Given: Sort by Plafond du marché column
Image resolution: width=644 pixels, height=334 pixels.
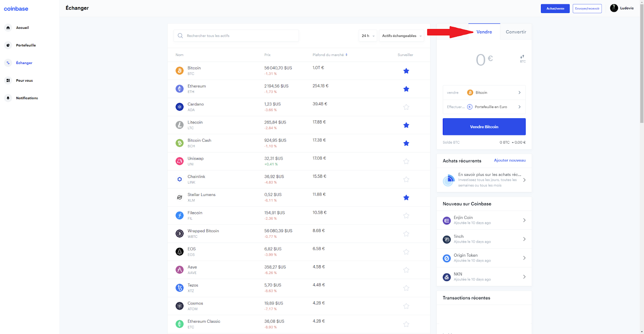Looking at the screenshot, I should (330, 55).
